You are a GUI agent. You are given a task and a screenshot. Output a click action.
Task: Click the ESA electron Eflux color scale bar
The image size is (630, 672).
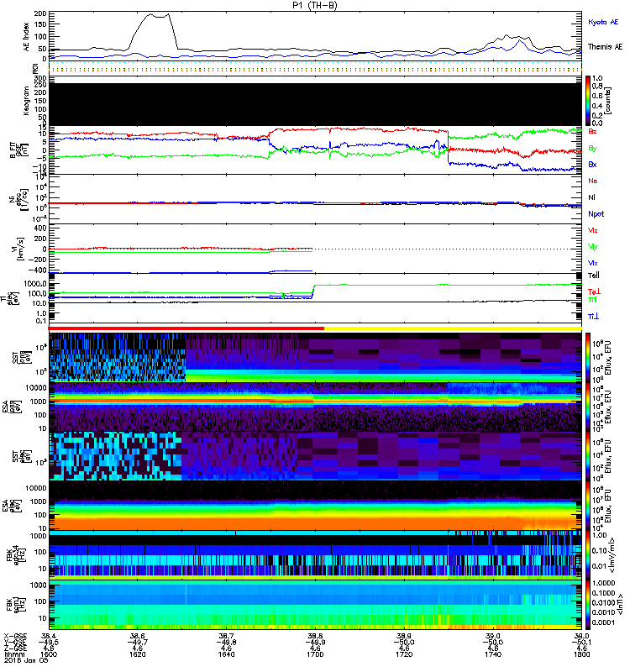(x=589, y=505)
